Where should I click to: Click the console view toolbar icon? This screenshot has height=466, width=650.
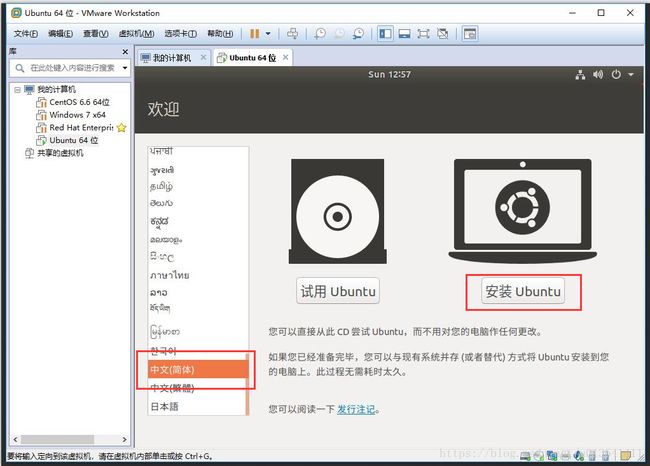click(470, 34)
